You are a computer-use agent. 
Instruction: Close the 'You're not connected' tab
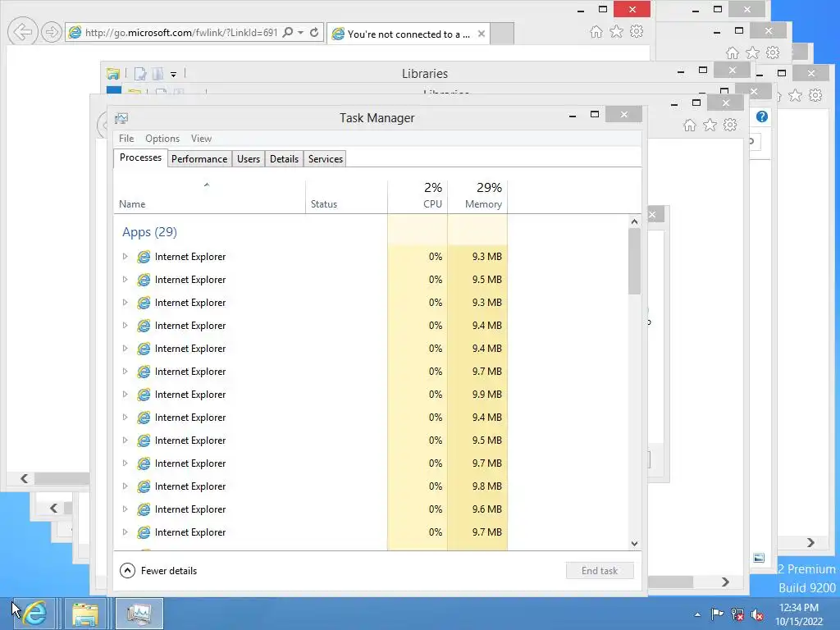coord(481,34)
